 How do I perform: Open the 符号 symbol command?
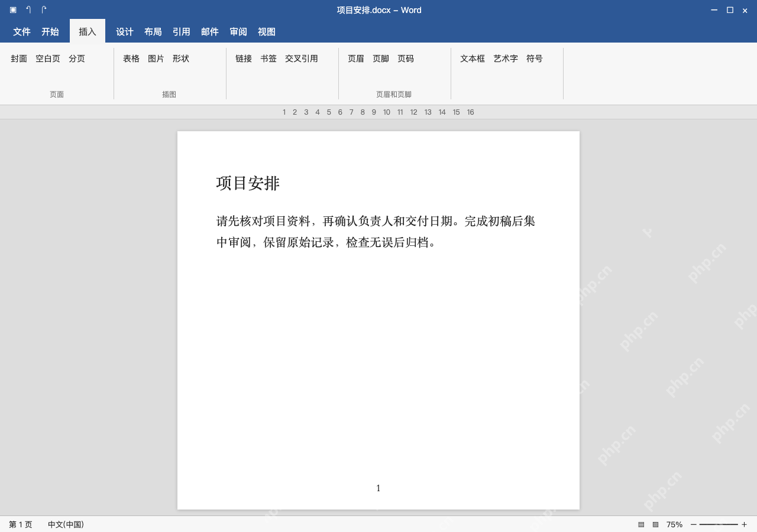[x=535, y=59]
